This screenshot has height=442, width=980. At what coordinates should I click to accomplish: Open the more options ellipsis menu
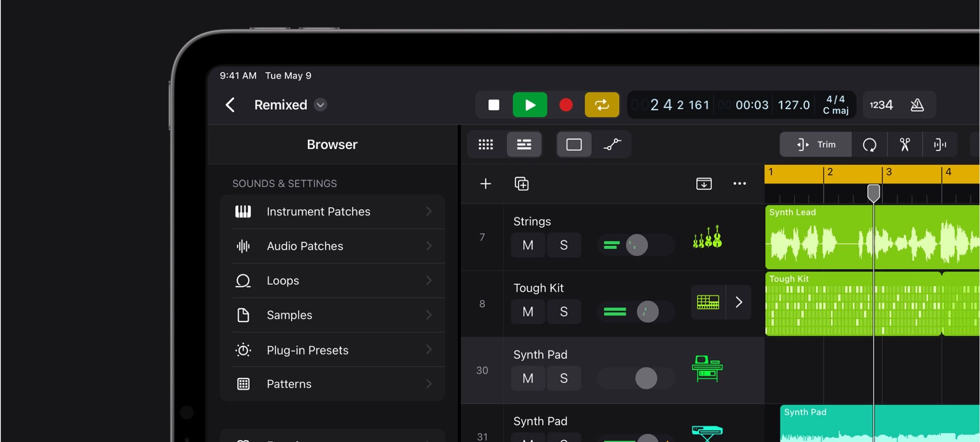pos(740,184)
